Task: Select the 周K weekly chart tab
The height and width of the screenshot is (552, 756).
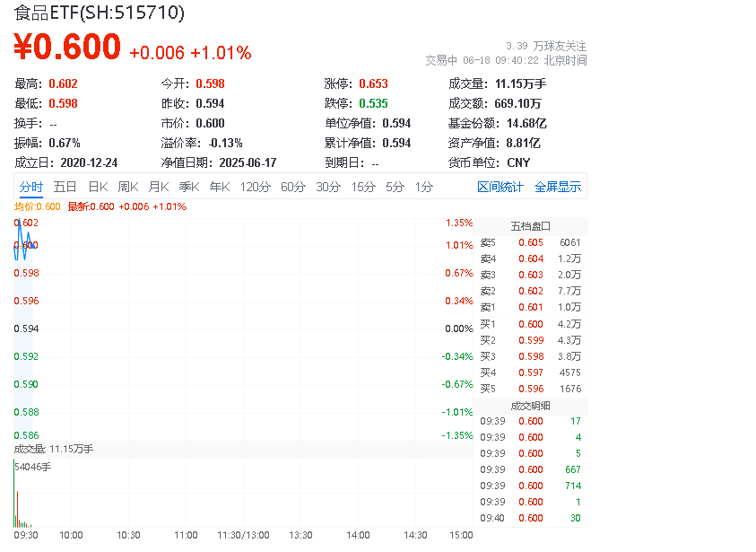Action: coord(127,187)
